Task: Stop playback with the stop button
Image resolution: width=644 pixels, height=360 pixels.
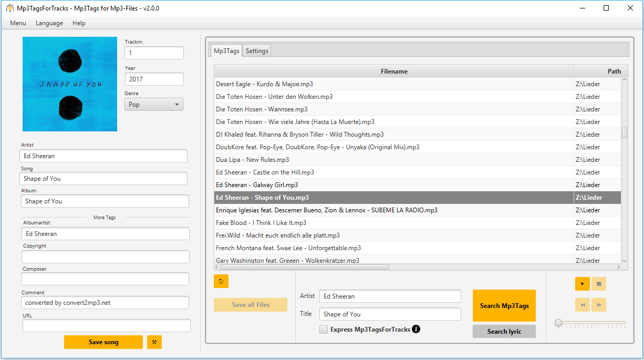Action: tap(599, 284)
